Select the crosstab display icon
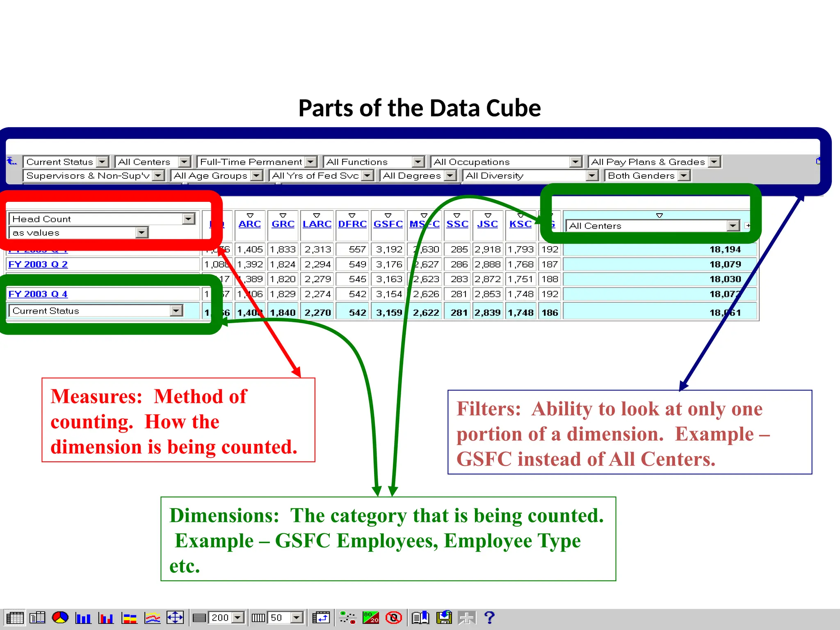 coord(15,618)
